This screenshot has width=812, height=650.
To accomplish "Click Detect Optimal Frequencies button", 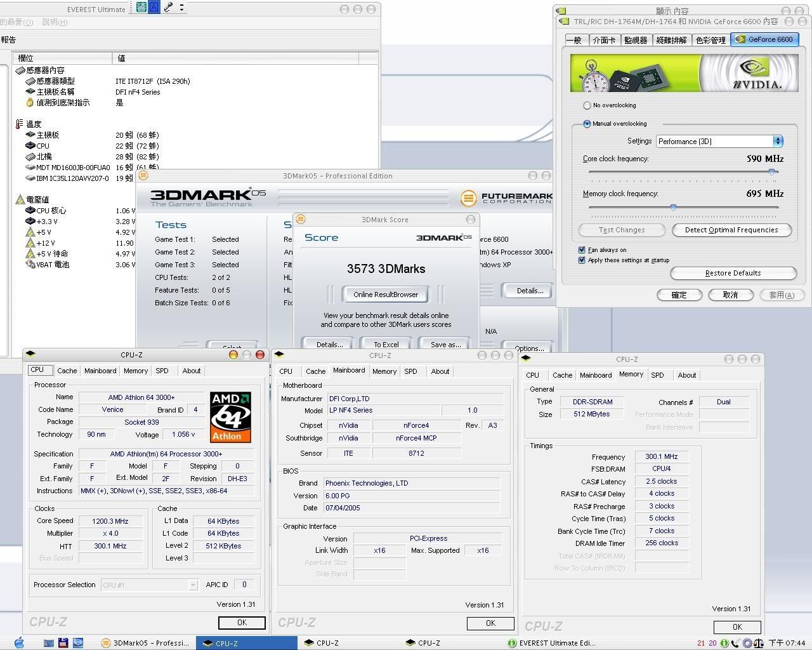I will (x=731, y=230).
